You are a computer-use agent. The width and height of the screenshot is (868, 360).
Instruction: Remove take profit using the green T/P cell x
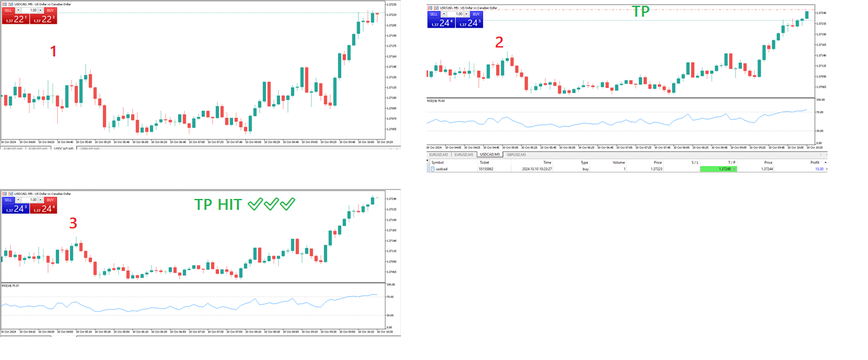pos(735,169)
